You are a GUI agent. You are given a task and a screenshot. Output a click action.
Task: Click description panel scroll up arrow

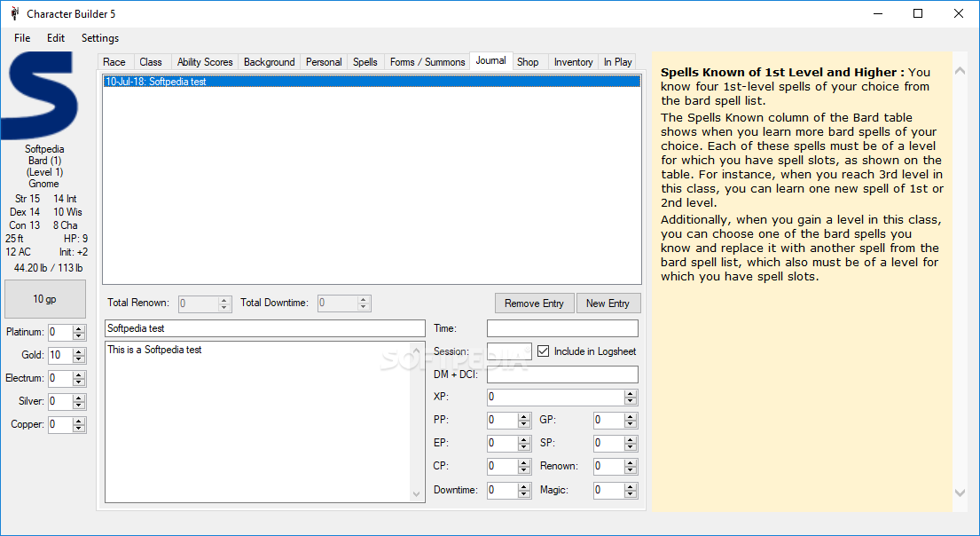960,71
